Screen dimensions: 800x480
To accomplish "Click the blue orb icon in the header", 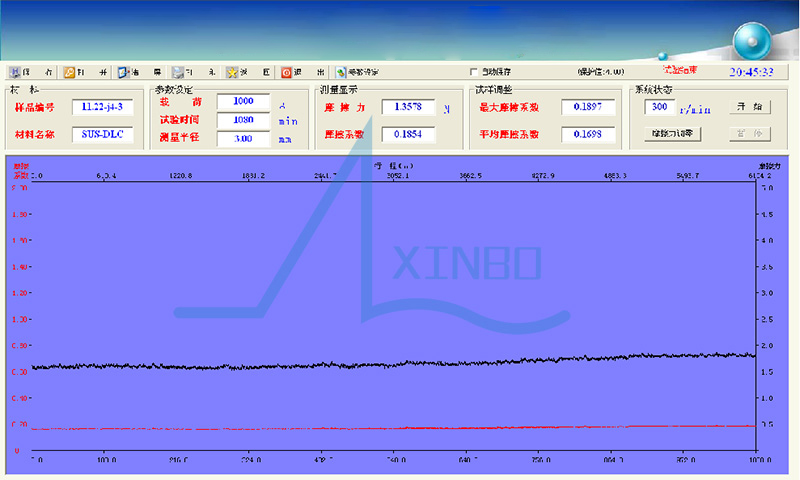I will click(750, 40).
